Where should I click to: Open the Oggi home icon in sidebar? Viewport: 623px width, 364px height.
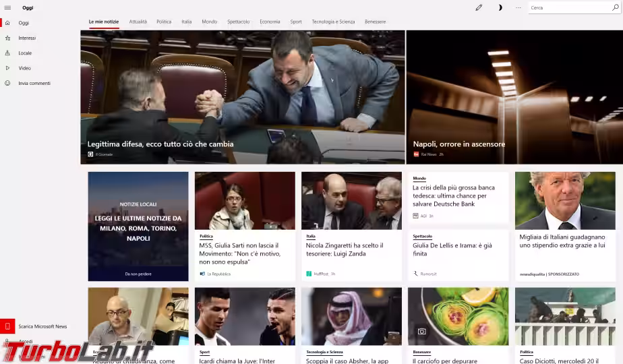click(7, 23)
